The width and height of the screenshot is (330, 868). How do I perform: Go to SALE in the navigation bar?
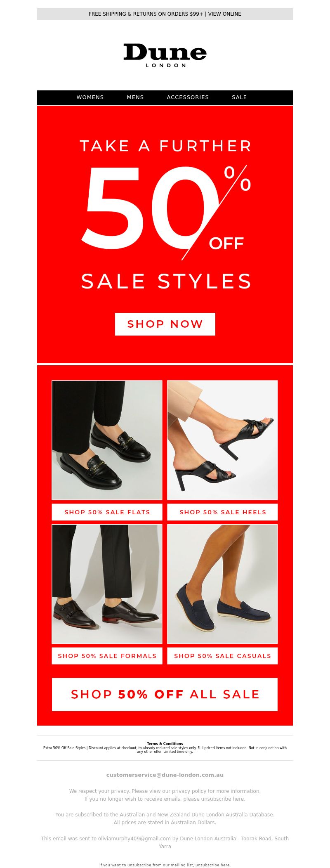239,97
